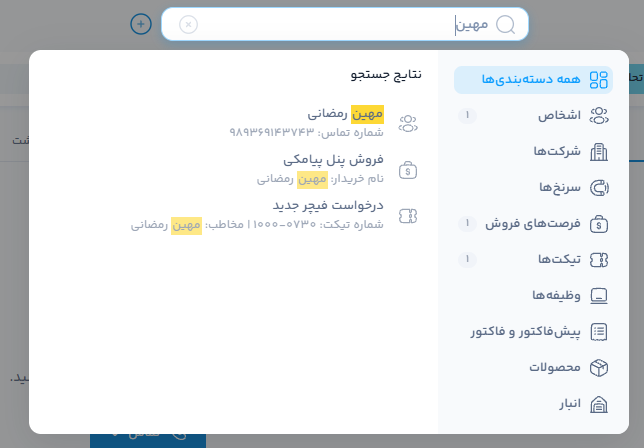644x448 pixels.
Task: Click the person icon of مهین رمضانی result
Action: 408,124
